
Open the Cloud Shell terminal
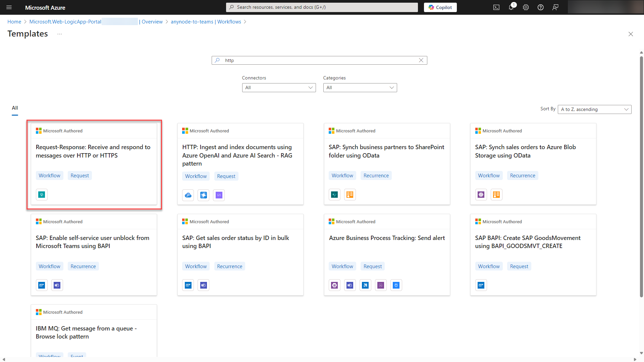click(x=496, y=7)
